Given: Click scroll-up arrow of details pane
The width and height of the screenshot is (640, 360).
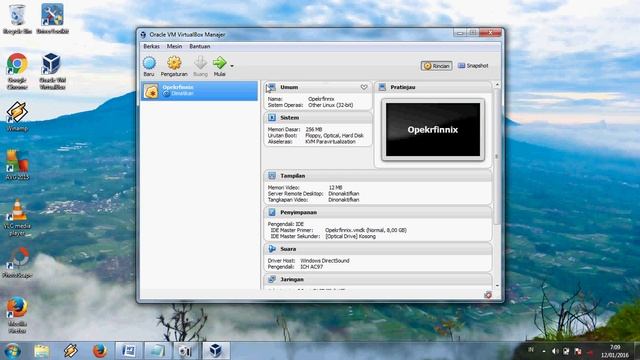Looking at the screenshot, I should (x=497, y=84).
